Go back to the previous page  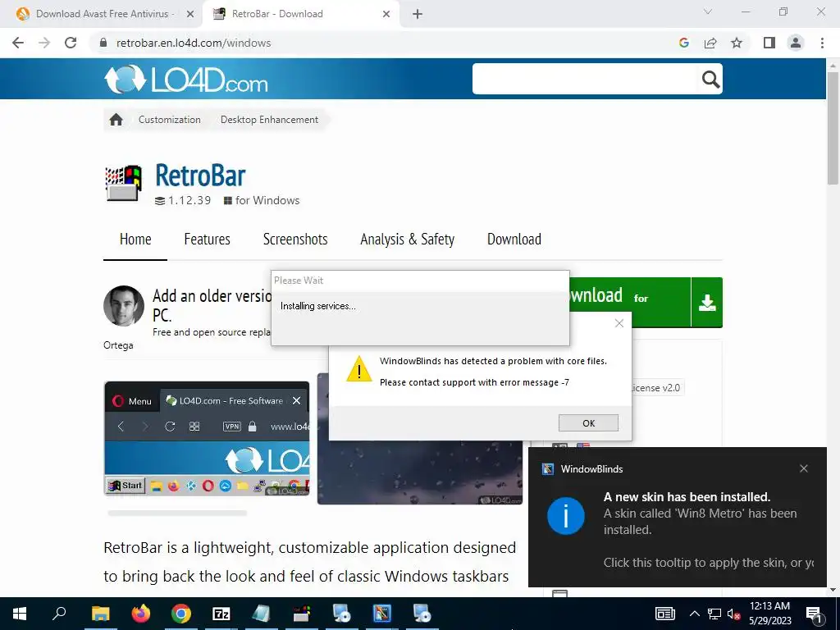(x=18, y=43)
